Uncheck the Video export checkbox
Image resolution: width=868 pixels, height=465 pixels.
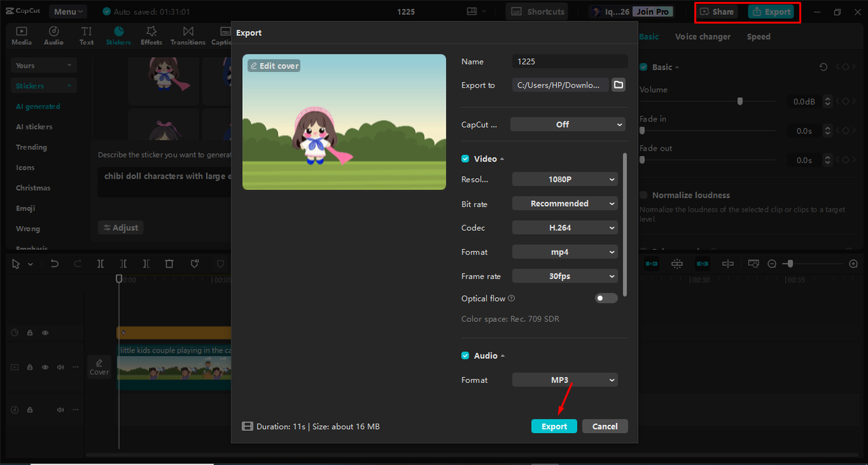(x=465, y=159)
